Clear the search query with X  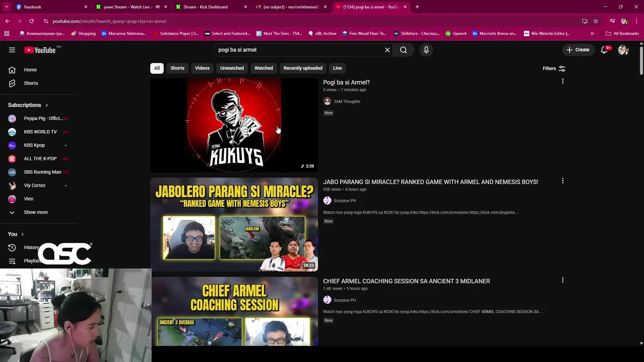click(x=387, y=50)
